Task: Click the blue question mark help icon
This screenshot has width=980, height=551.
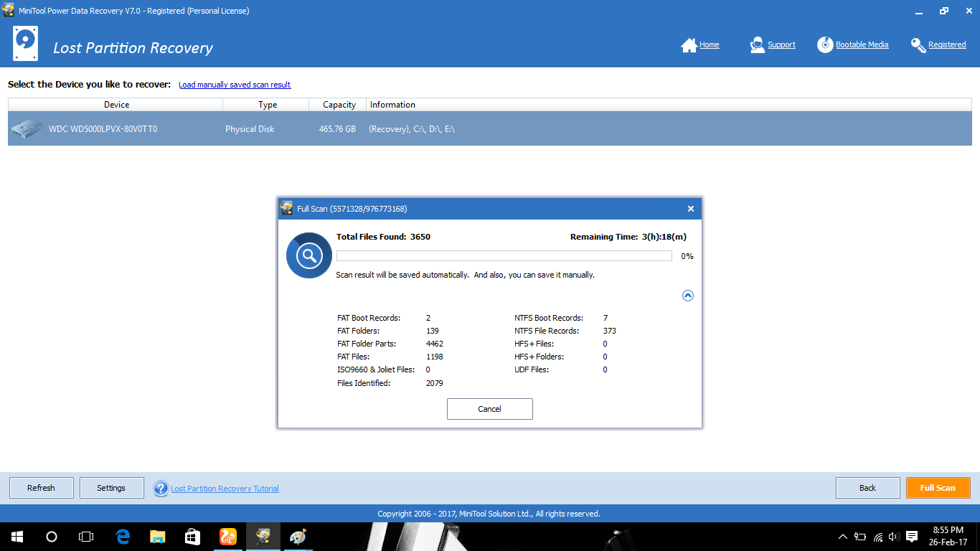Action: tap(161, 489)
